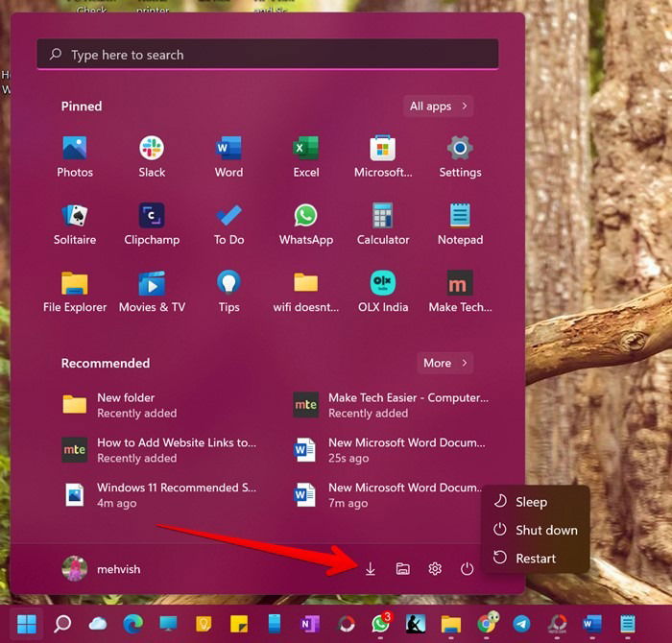Viewport: 672px width, 643px height.
Task: Open the pinned Settings app
Action: point(460,156)
